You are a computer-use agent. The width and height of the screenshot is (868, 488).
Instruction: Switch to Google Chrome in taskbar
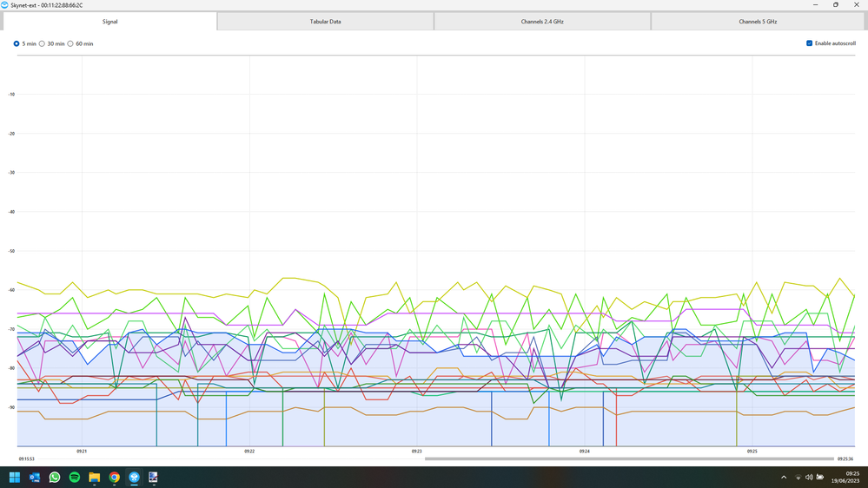coord(115,478)
